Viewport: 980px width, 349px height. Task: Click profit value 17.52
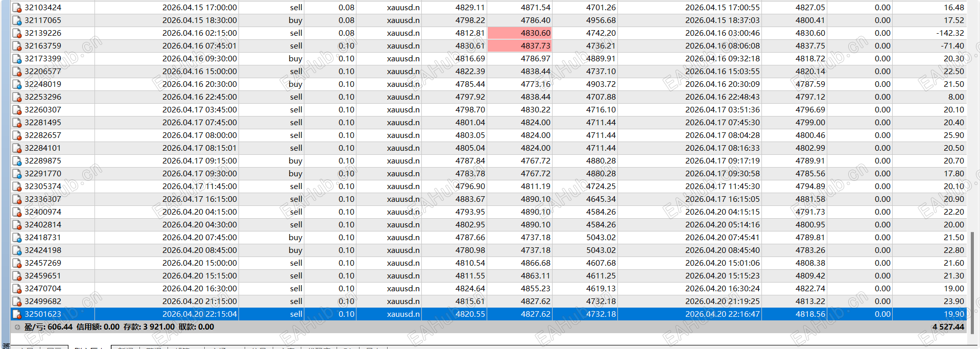coord(954,20)
